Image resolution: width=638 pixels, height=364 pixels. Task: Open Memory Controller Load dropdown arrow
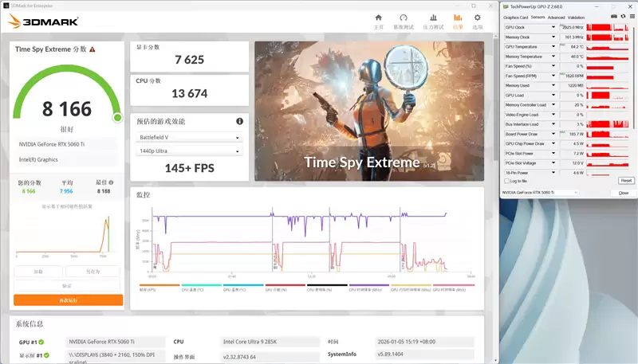pyautogui.click(x=553, y=105)
